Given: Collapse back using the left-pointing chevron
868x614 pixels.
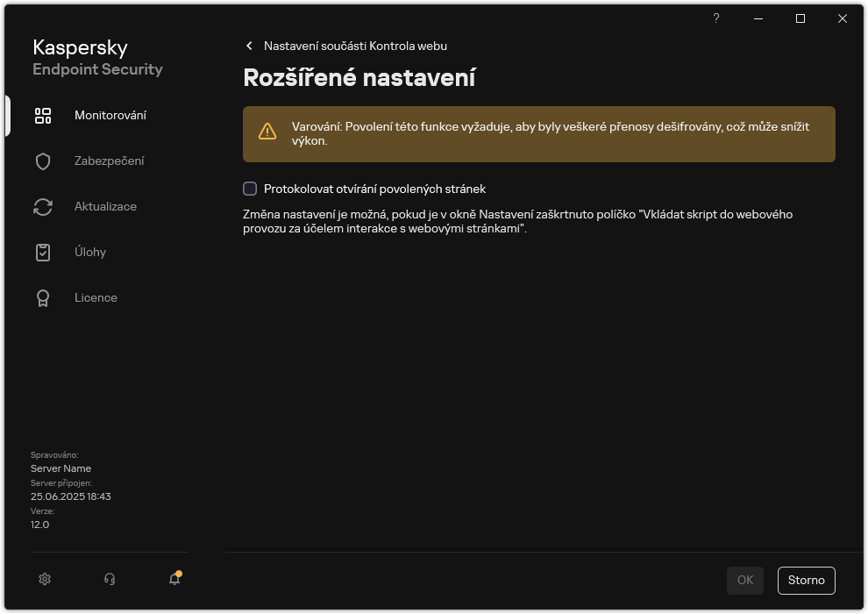Looking at the screenshot, I should 249,46.
